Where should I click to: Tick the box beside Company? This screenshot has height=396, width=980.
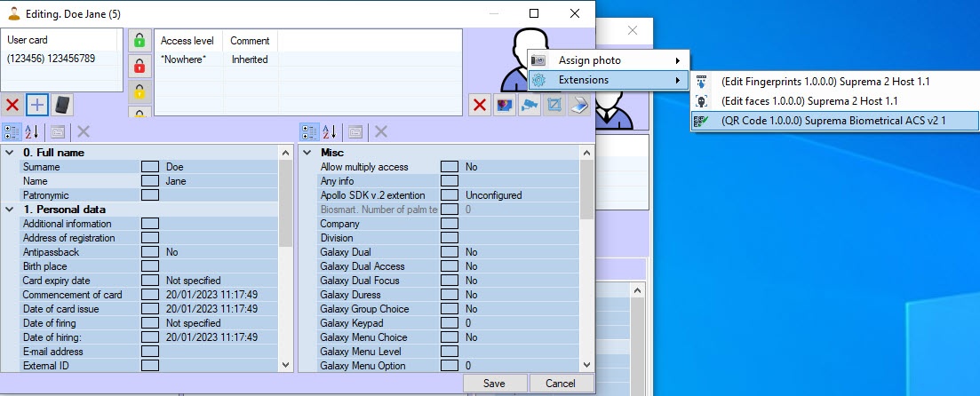[450, 224]
